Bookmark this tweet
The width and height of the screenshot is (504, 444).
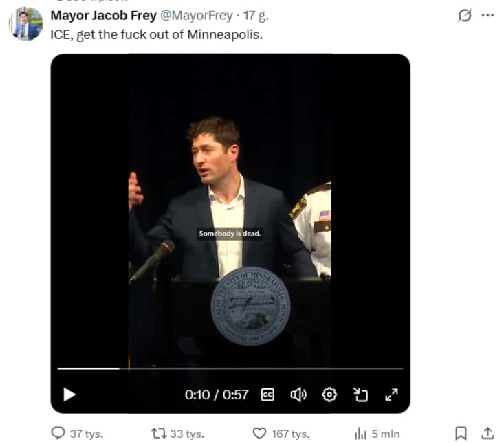[461, 433]
